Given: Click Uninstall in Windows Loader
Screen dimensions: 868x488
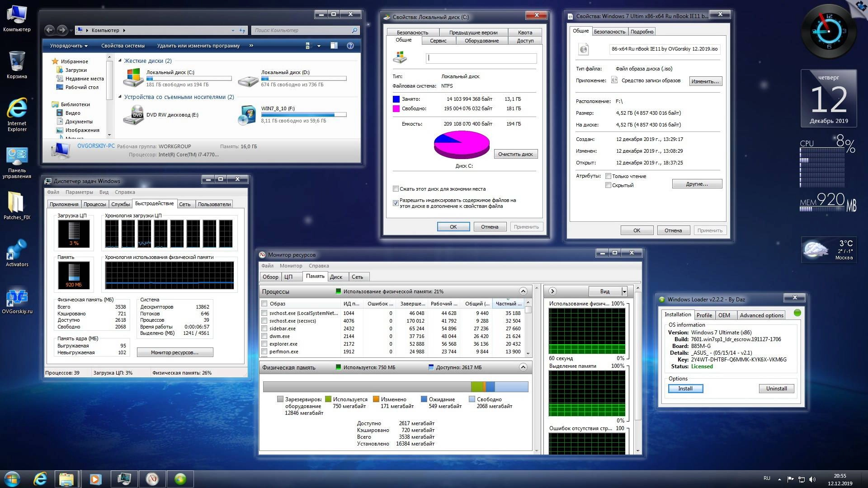Looking at the screenshot, I should (776, 389).
